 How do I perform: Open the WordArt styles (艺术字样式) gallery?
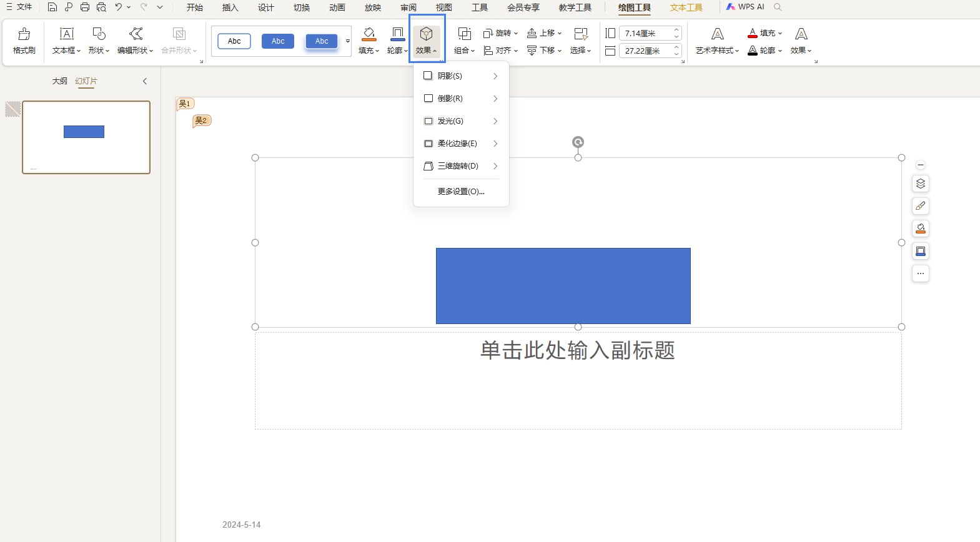point(717,41)
